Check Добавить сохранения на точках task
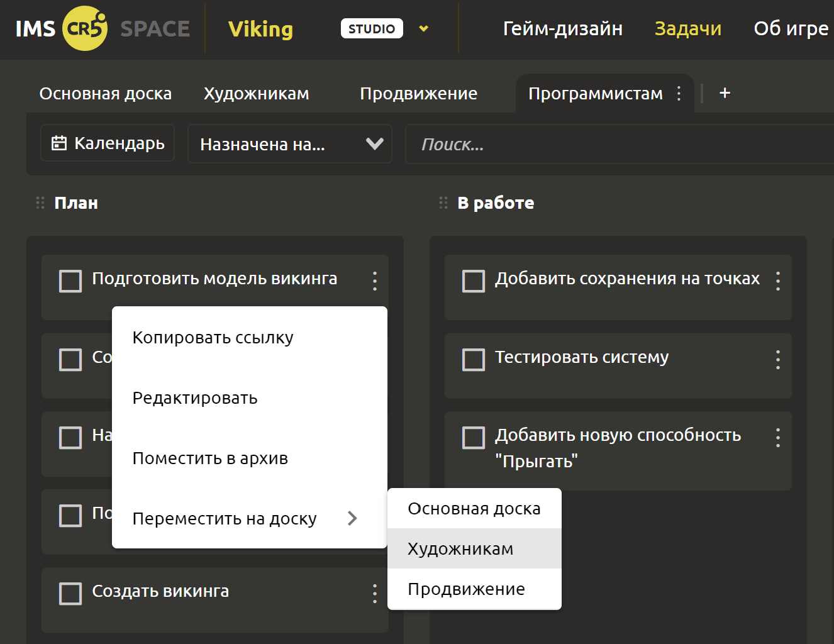 click(474, 281)
